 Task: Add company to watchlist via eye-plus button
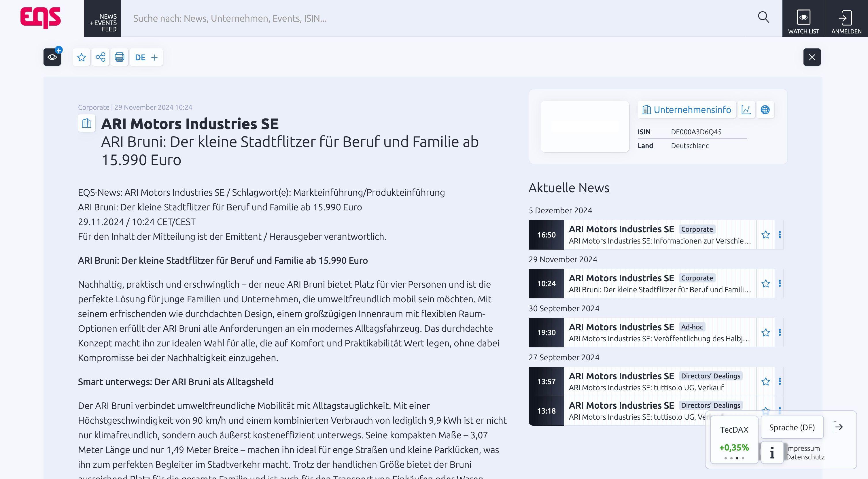[52, 57]
